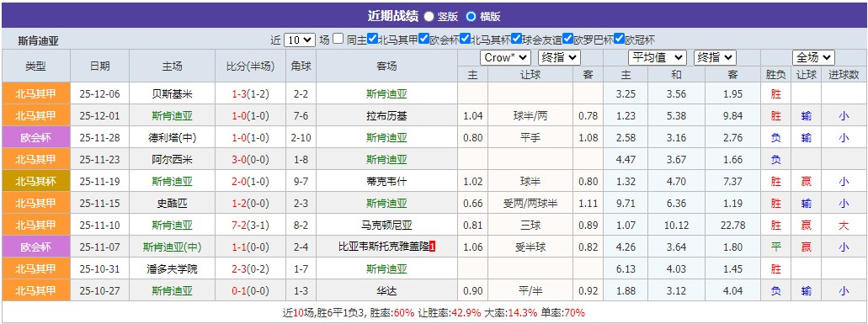The image size is (868, 324).
Task: Open the recent matches count dropdown (10)
Action: (x=300, y=40)
